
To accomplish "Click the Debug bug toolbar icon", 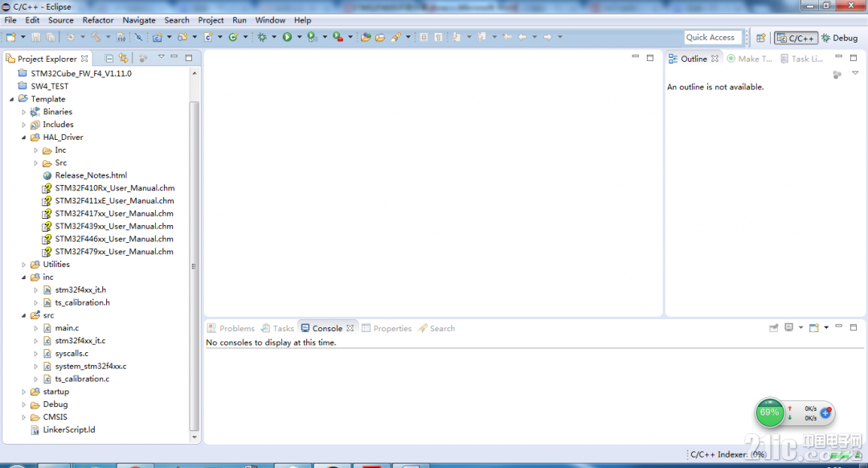I will [262, 37].
